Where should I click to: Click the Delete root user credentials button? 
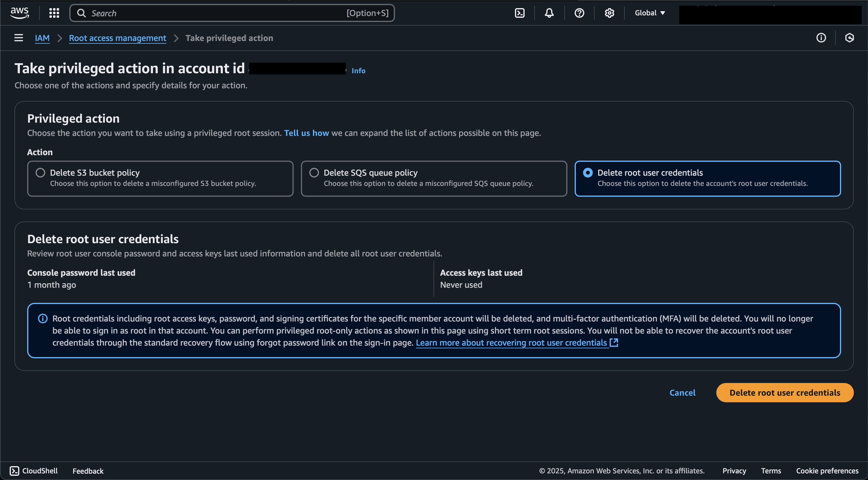pos(784,393)
